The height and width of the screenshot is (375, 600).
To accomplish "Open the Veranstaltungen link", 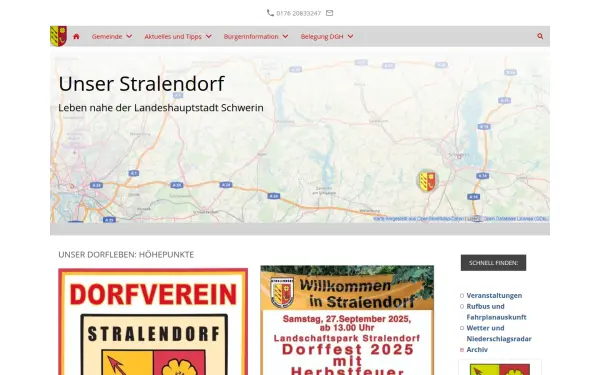I will (494, 295).
